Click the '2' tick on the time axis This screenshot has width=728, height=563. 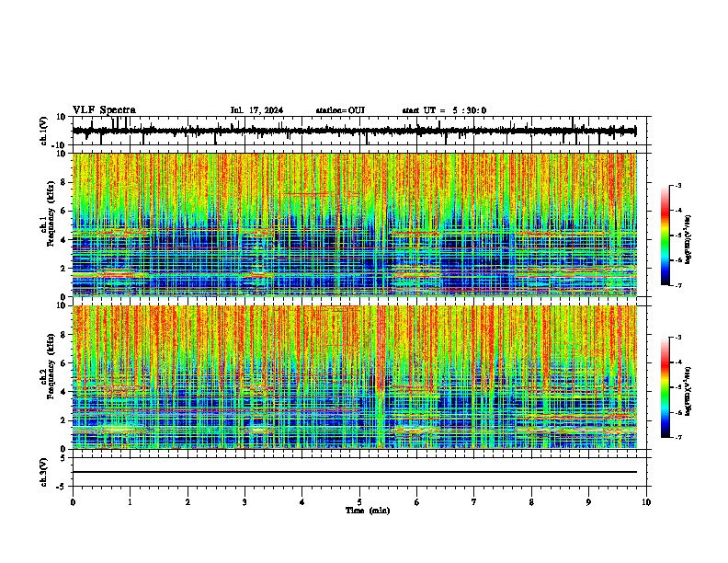tap(188, 502)
